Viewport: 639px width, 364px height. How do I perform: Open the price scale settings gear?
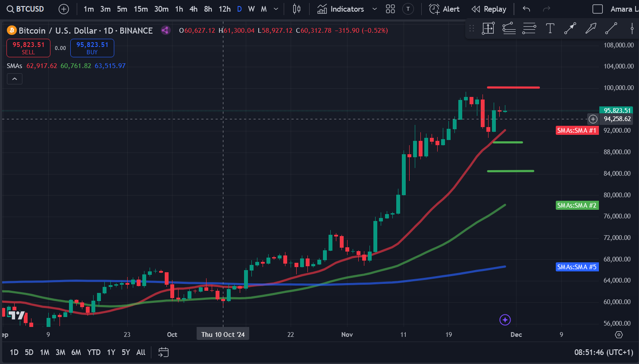619,335
